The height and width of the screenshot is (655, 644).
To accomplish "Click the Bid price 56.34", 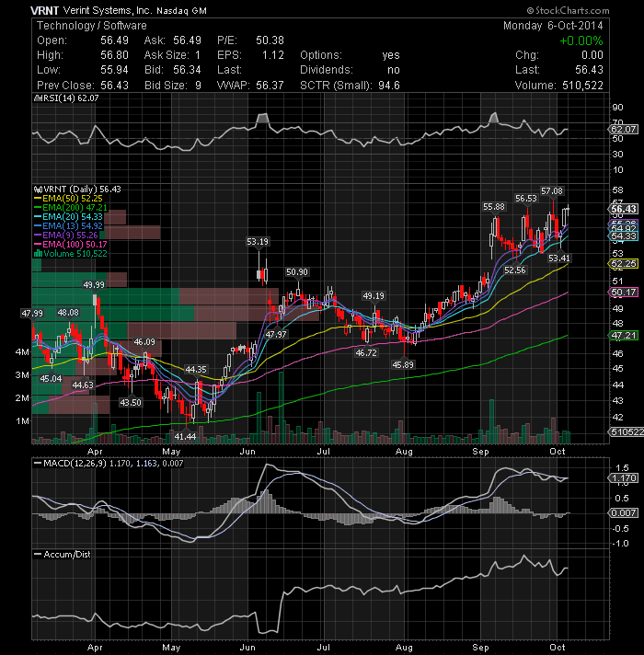I will click(x=187, y=69).
